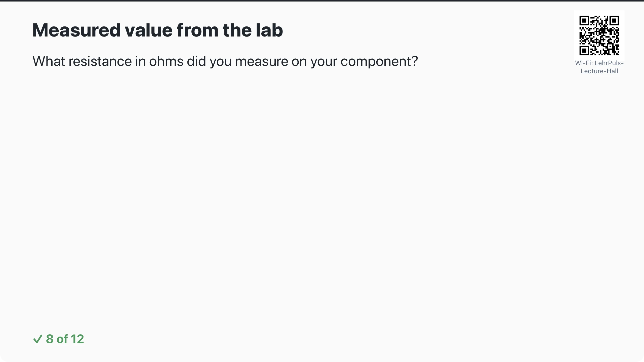The image size is (644, 362).
Task: Click the resistance question text
Action: [225, 61]
